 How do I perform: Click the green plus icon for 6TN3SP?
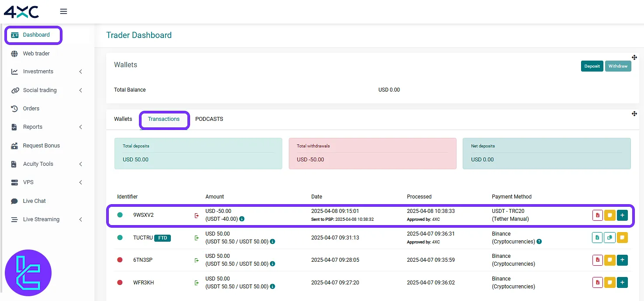point(623,260)
